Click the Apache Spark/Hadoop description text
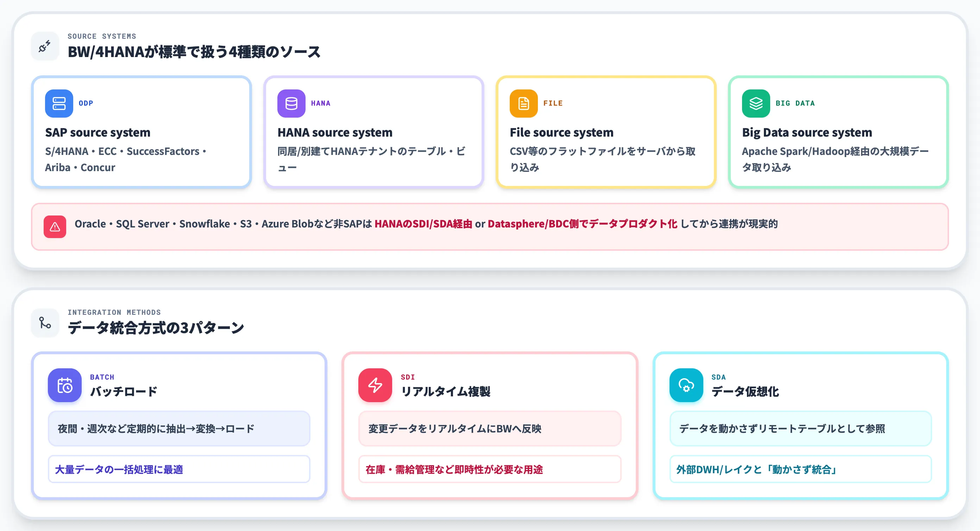The image size is (980, 531). (835, 160)
